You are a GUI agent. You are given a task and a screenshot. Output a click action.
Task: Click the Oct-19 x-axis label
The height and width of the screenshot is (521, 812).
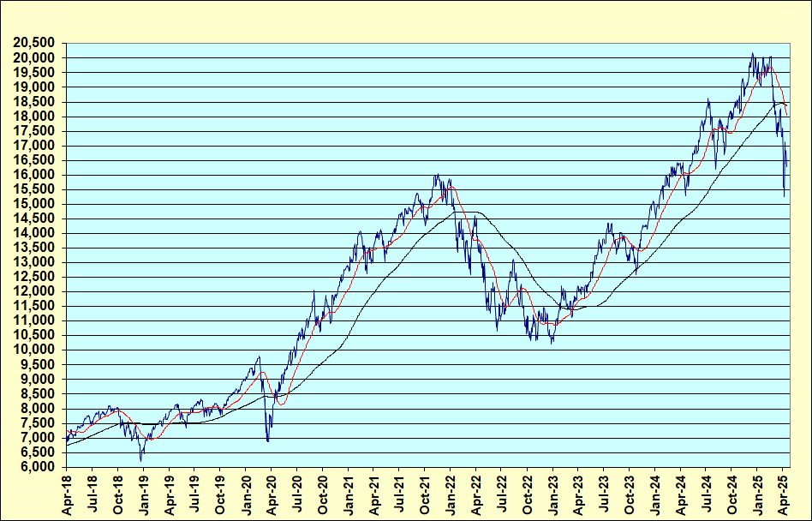pos(220,495)
